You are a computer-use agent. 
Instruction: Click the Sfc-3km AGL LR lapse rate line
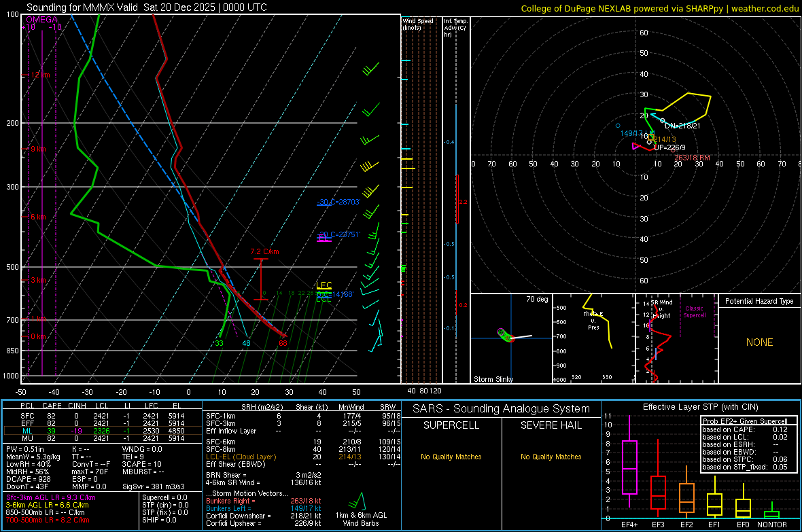click(51, 497)
